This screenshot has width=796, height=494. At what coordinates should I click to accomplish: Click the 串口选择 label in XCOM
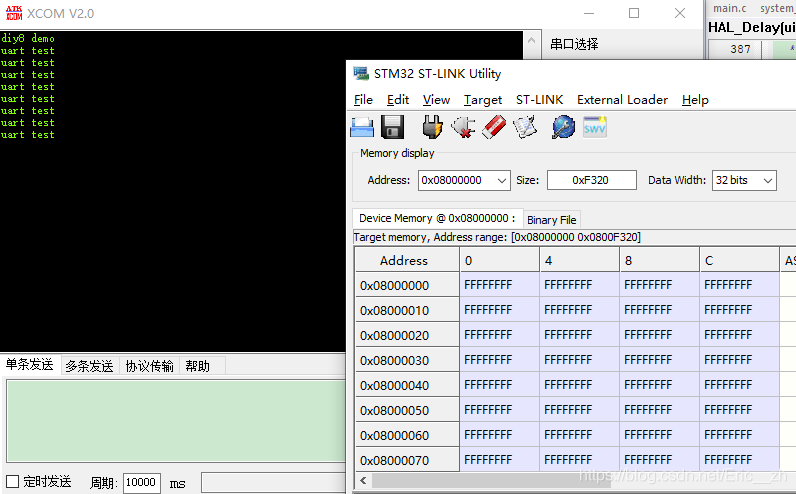574,44
